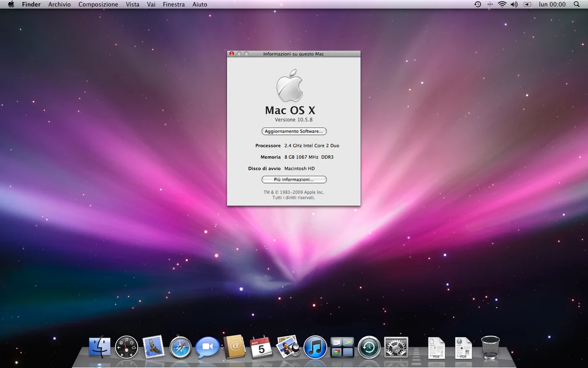Click Più informazioni button

pos(294,180)
